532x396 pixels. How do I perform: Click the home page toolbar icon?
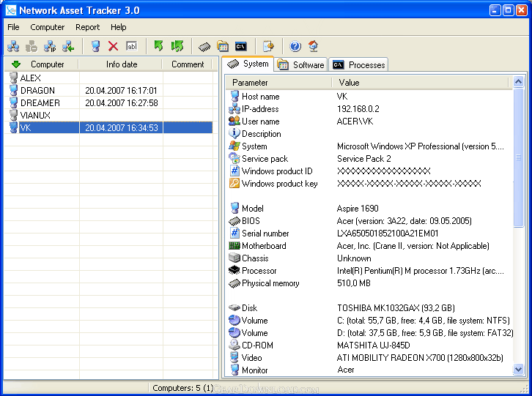313,46
